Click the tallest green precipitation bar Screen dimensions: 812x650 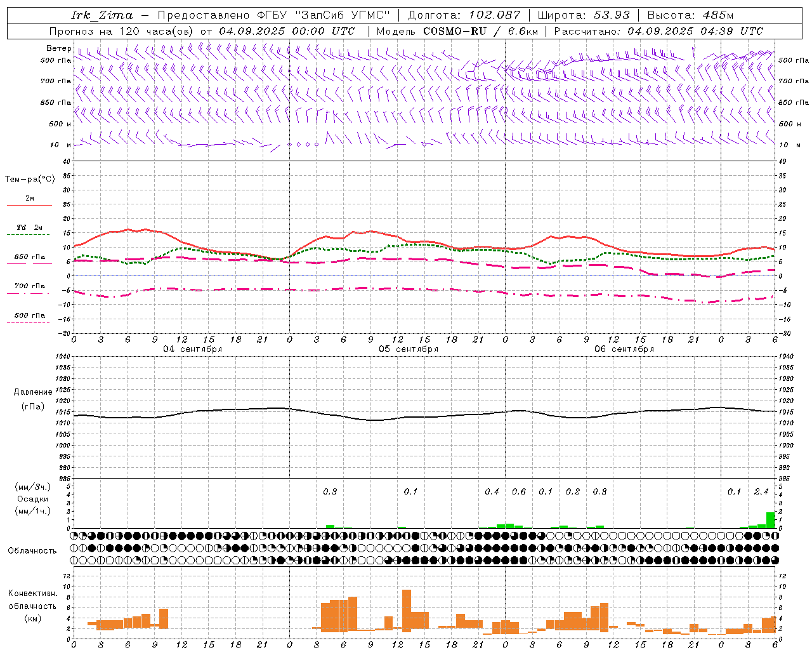coord(771,520)
